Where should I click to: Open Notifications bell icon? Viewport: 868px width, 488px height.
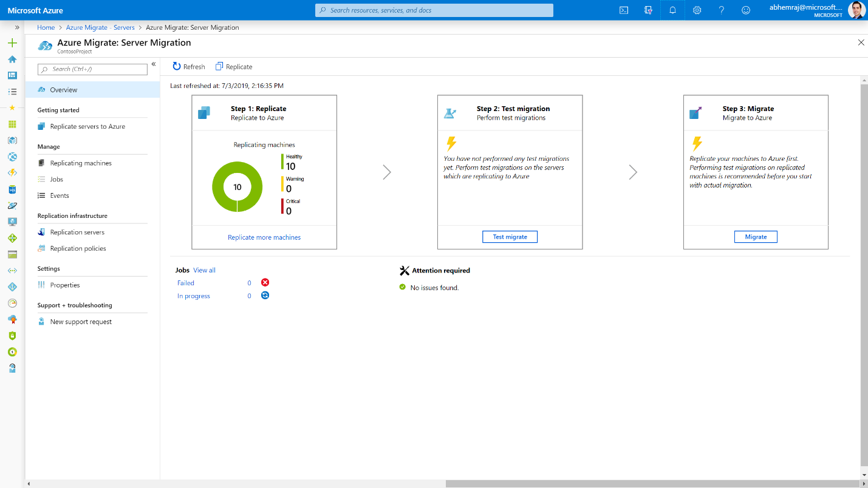coord(672,10)
